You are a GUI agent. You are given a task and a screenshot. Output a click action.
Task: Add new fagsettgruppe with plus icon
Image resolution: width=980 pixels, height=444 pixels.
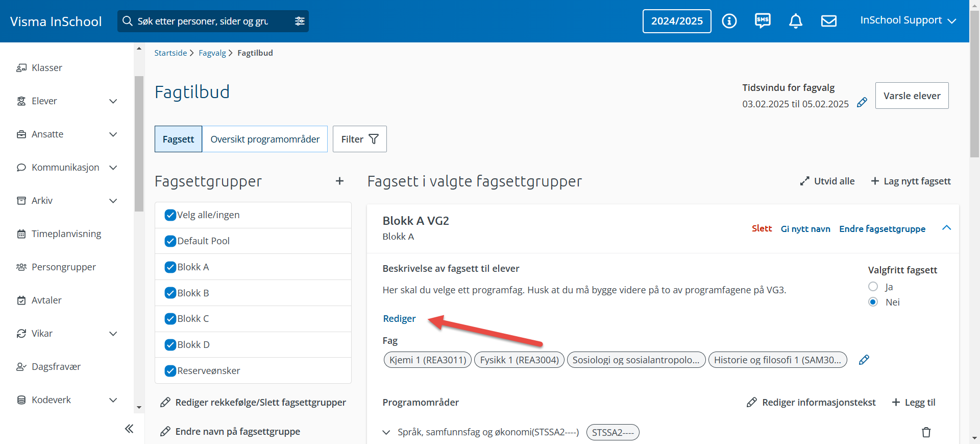click(339, 181)
